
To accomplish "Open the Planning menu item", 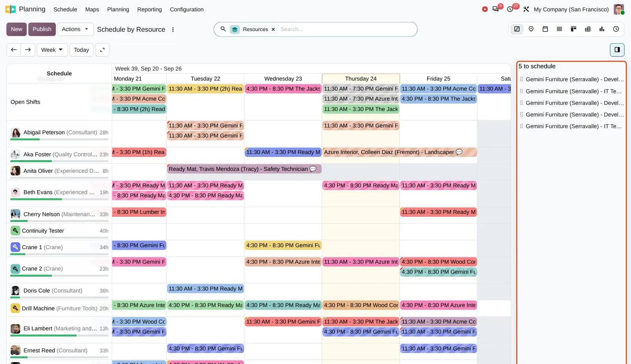I will point(118,9).
